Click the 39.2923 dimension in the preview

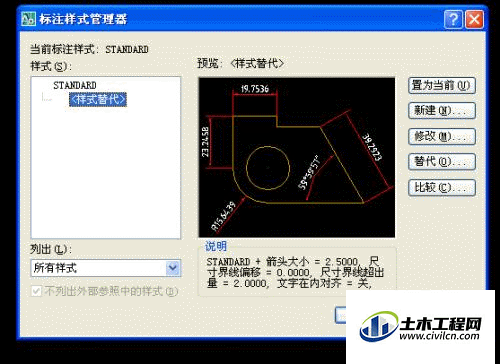click(x=372, y=147)
